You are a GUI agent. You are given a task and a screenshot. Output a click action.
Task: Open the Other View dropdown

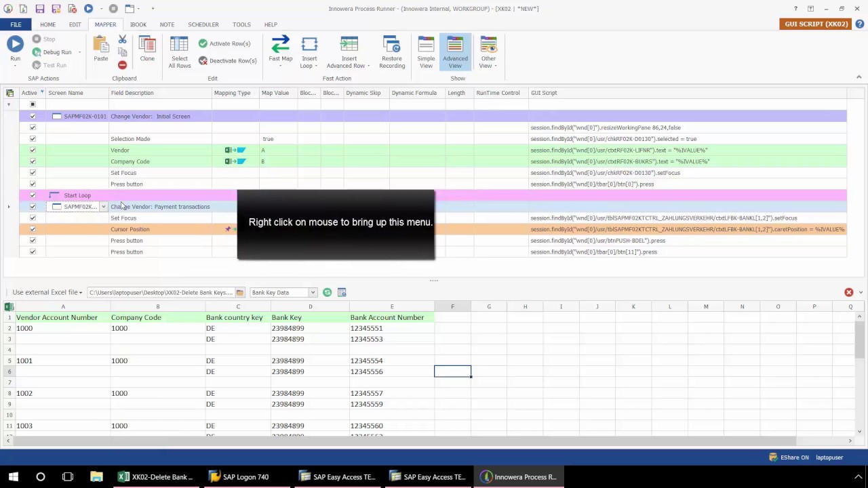[488, 52]
